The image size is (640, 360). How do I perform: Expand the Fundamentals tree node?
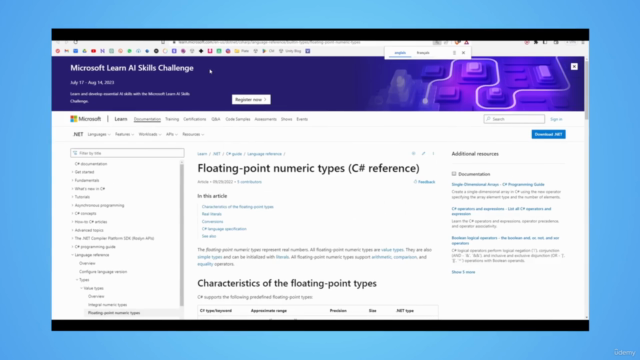click(x=73, y=180)
